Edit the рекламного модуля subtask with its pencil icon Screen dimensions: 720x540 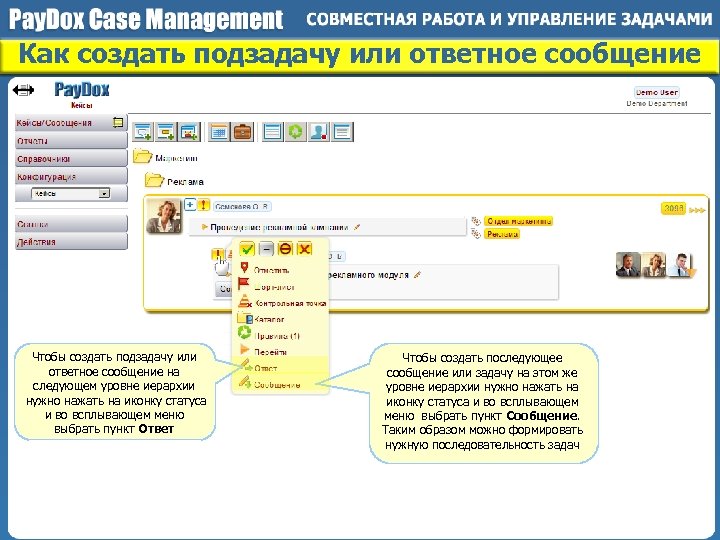(417, 275)
